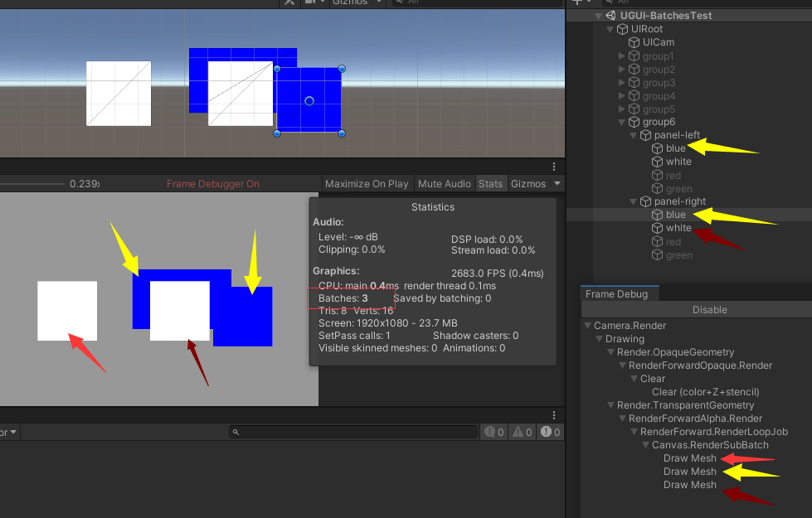Open the Game view Gizmos dropdown arrow
Image resolution: width=812 pixels, height=518 pixels.
(557, 184)
